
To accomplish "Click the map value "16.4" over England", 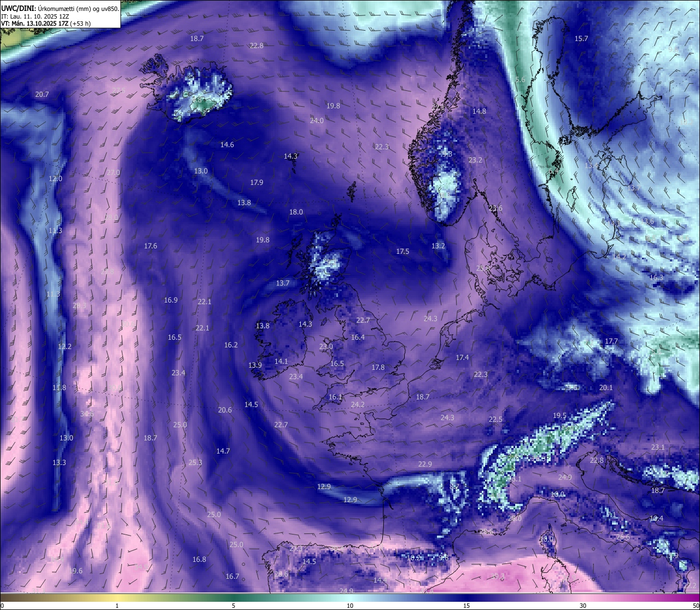I will 358,338.
